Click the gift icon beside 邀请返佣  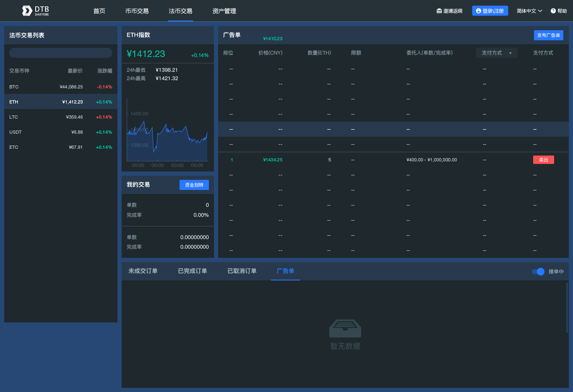pyautogui.click(x=439, y=11)
